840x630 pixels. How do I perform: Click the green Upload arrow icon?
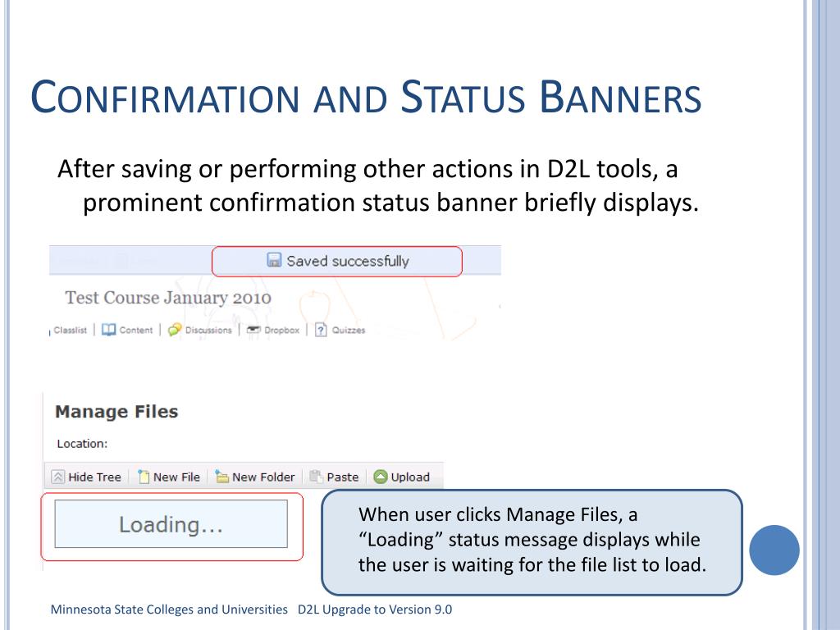click(381, 477)
